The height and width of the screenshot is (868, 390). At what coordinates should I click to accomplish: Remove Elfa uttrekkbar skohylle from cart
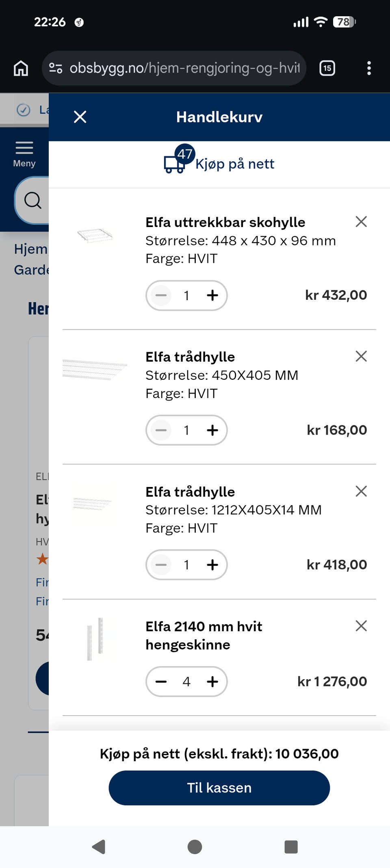tap(361, 221)
